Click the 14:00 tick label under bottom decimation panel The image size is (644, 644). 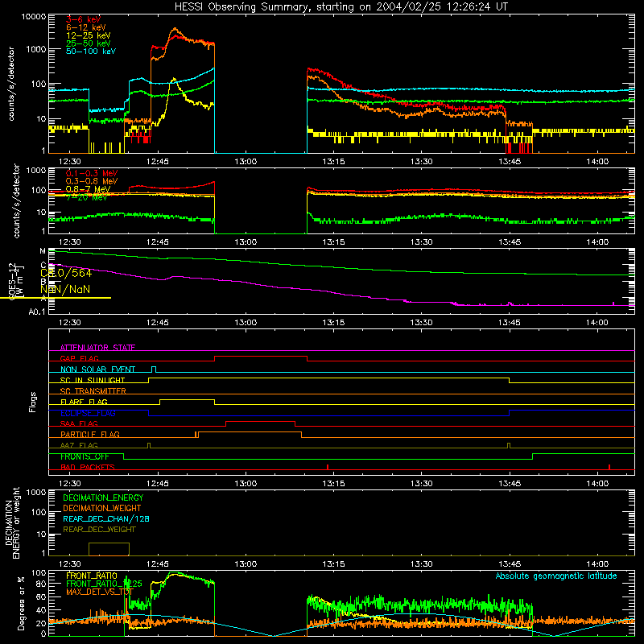point(597,564)
